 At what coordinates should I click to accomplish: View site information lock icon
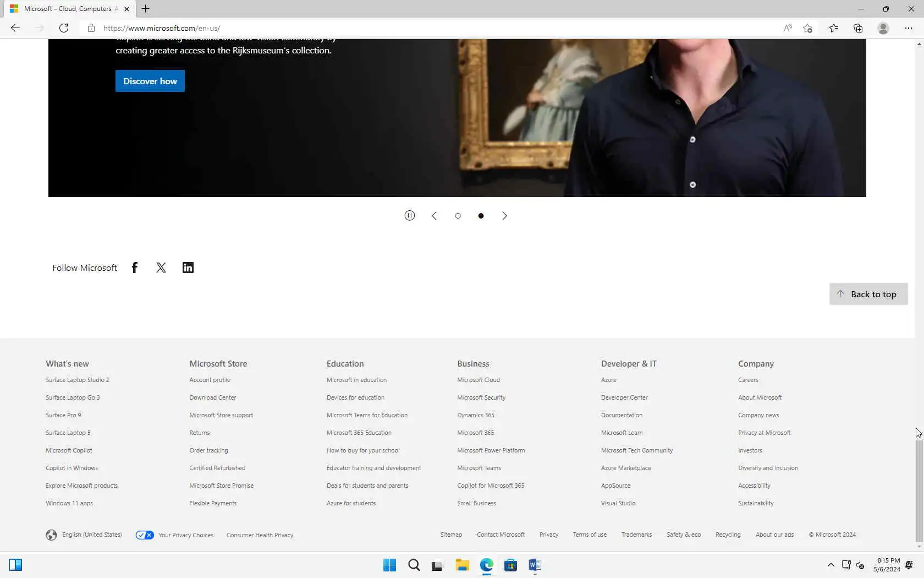coord(91,28)
